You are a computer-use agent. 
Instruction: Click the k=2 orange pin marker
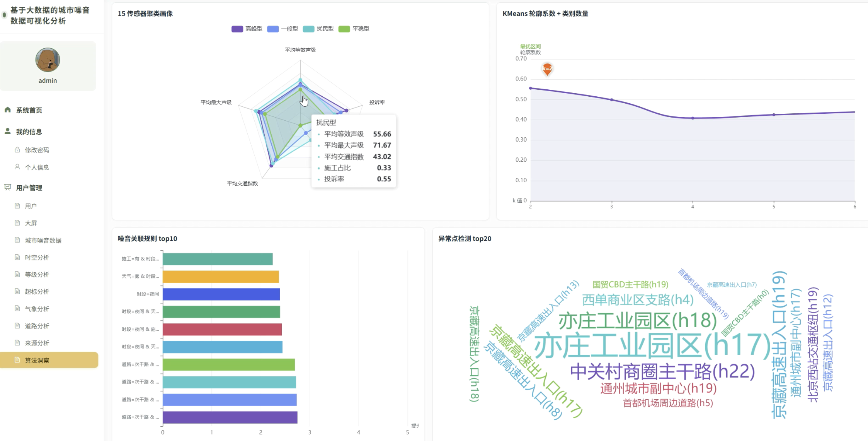pos(547,69)
